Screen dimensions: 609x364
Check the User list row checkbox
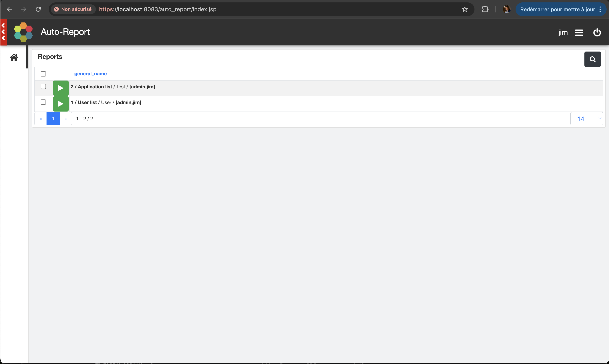43,102
